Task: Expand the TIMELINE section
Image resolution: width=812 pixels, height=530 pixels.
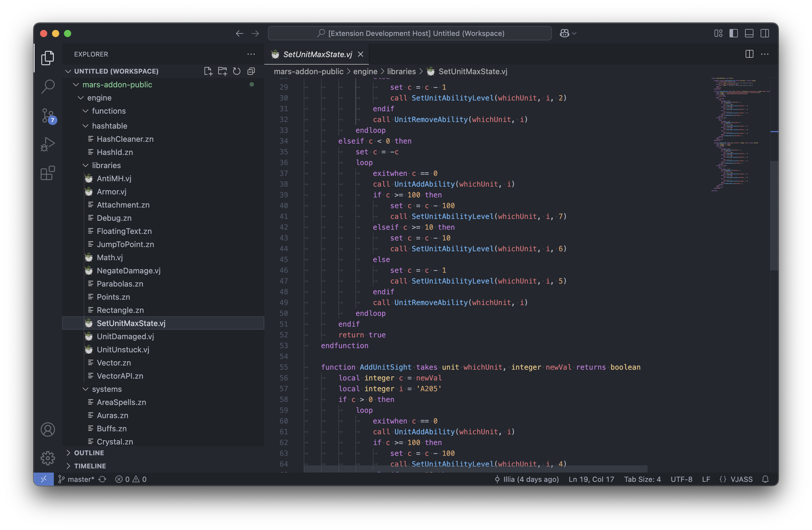Action: click(90, 466)
